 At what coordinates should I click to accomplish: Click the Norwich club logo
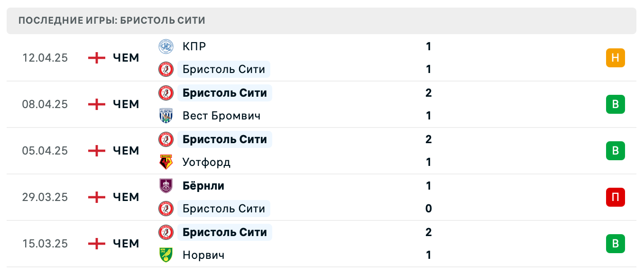[166, 255]
